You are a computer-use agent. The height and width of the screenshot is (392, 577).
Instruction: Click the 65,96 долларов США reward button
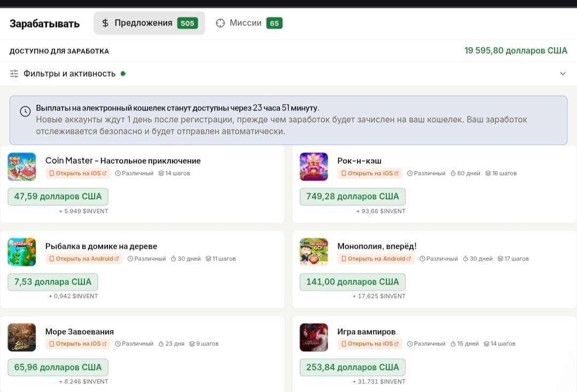tap(58, 367)
